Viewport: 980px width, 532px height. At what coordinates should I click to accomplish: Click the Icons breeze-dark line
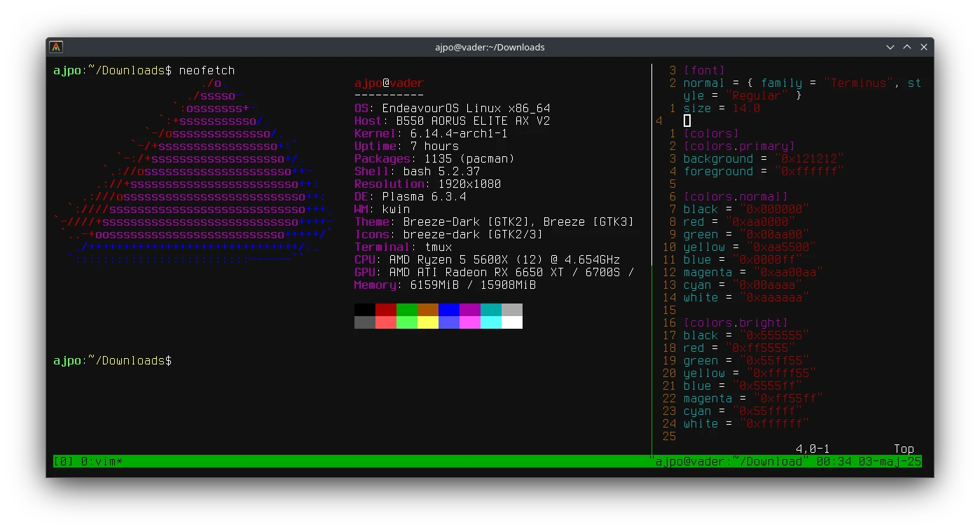(449, 234)
